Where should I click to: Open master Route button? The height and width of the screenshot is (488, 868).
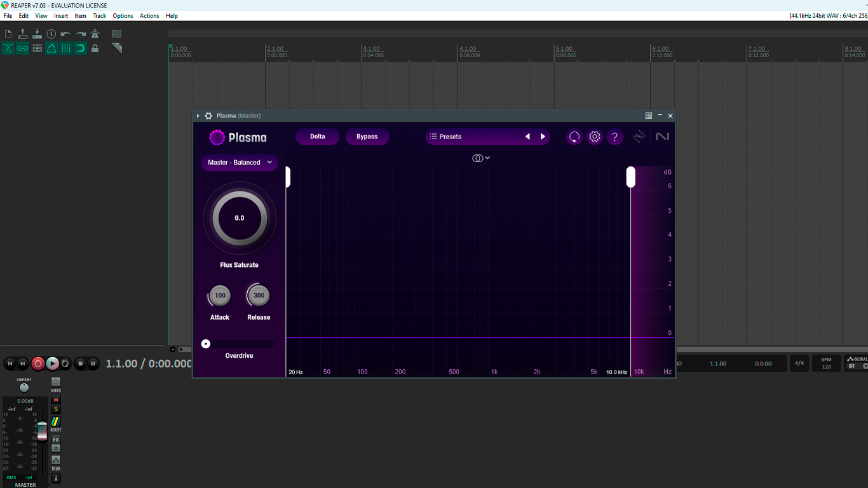[56, 421]
